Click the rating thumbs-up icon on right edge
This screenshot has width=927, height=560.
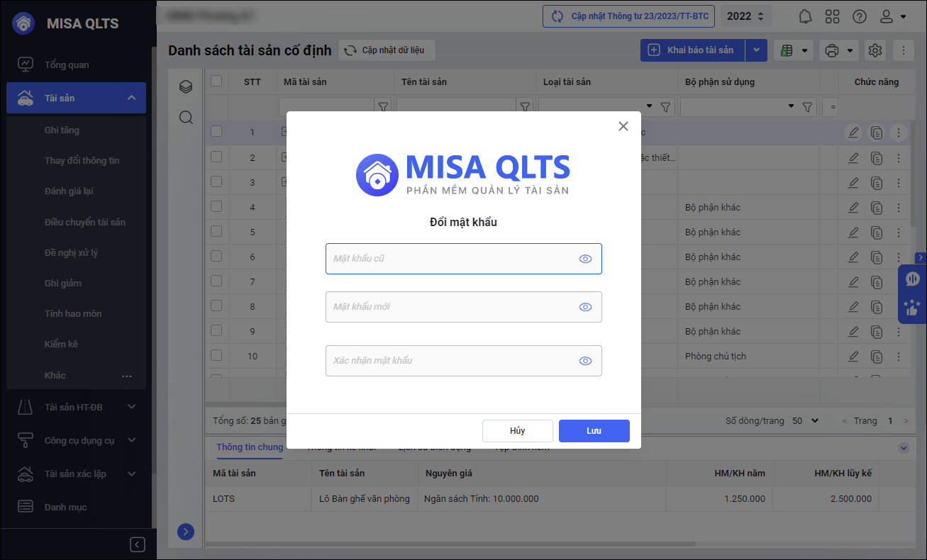[912, 308]
